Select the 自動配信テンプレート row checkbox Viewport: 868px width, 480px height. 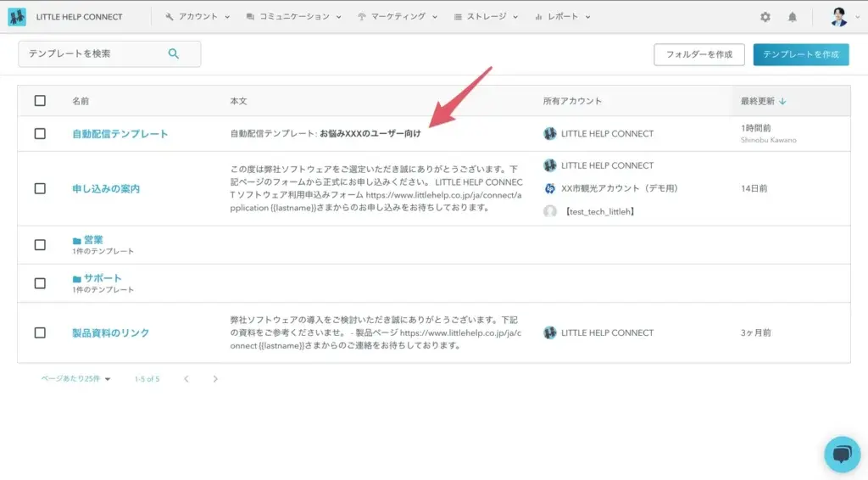click(40, 133)
